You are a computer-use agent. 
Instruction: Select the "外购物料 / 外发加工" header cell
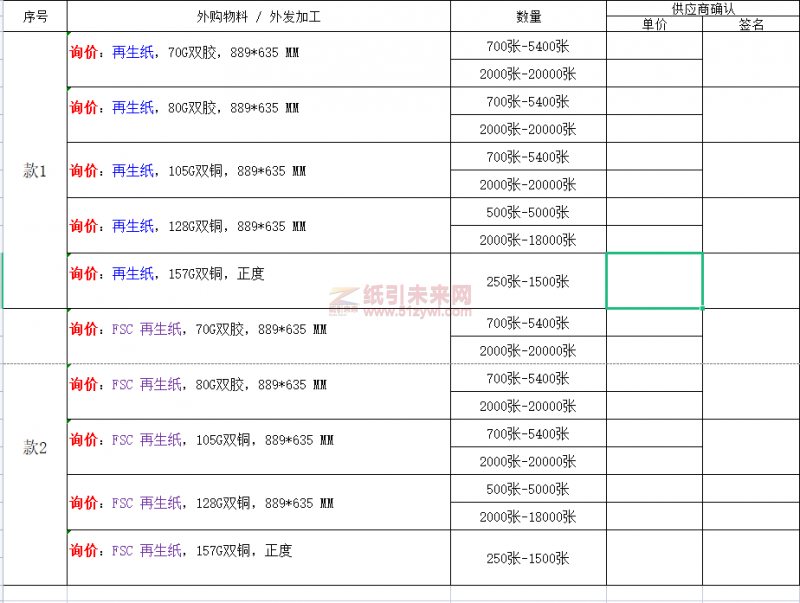click(x=258, y=17)
